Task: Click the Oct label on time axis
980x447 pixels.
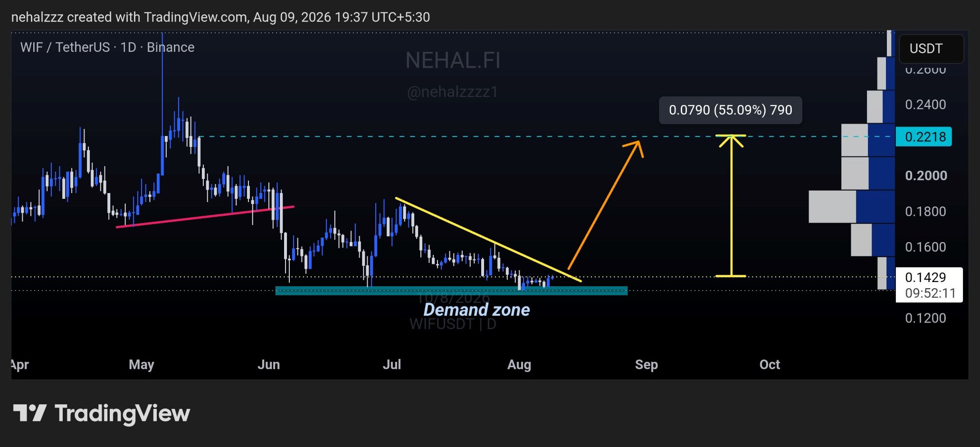Action: [x=770, y=365]
